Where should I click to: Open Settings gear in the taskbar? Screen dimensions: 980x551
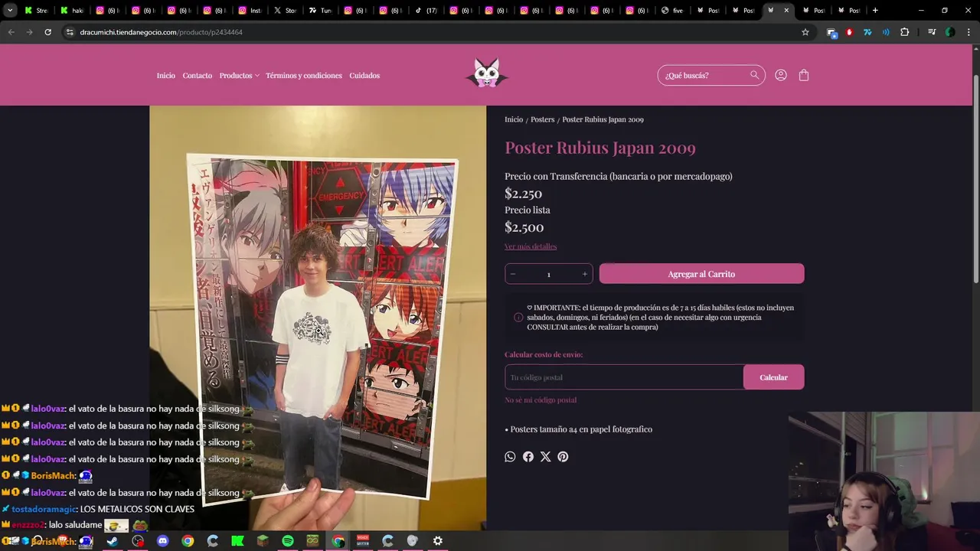pyautogui.click(x=438, y=541)
